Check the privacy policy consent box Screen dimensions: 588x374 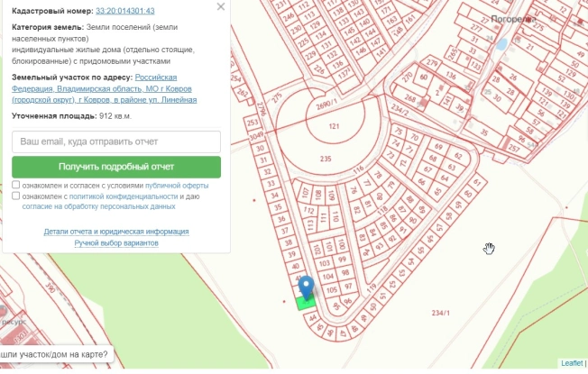[16, 196]
